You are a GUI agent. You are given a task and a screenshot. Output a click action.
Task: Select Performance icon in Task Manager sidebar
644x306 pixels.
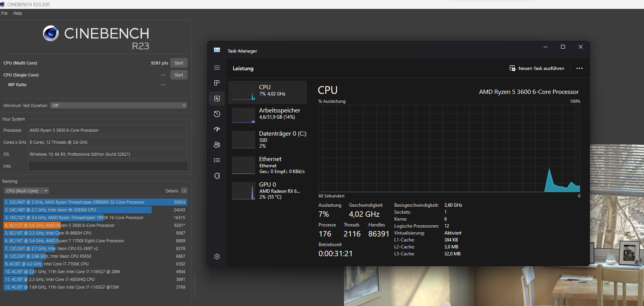point(217,99)
